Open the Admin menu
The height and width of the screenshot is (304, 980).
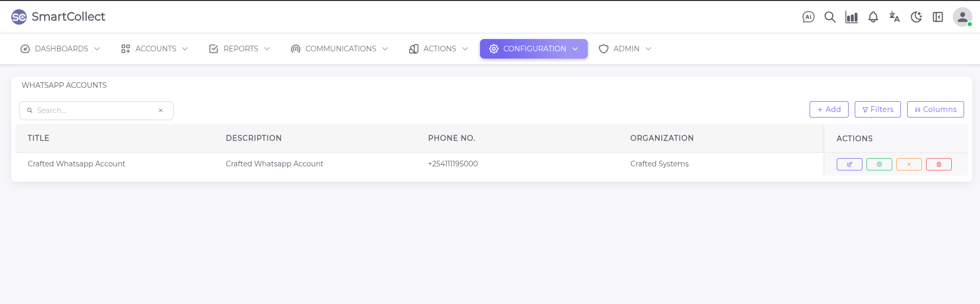coord(625,49)
